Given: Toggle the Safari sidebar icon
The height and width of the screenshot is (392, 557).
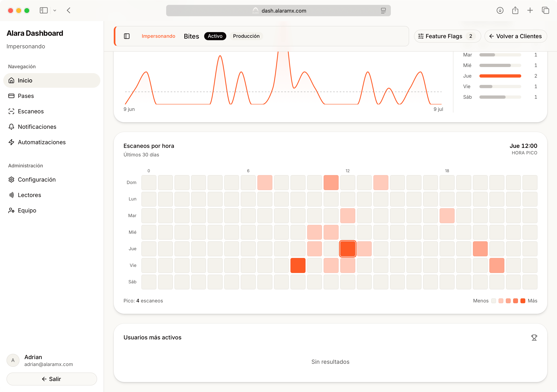Looking at the screenshot, I should [x=43, y=10].
